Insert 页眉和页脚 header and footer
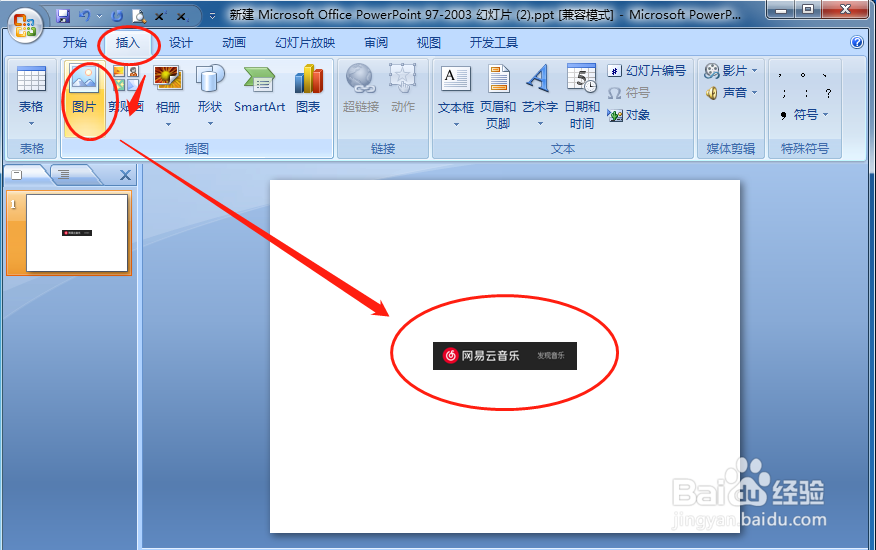The image size is (876, 550). pyautogui.click(x=498, y=98)
